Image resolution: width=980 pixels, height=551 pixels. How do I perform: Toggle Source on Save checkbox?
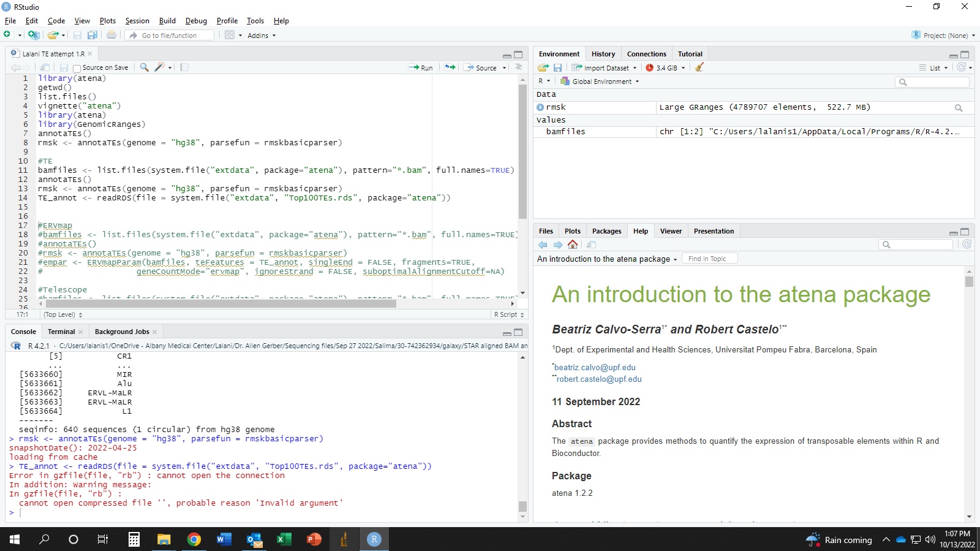[77, 68]
